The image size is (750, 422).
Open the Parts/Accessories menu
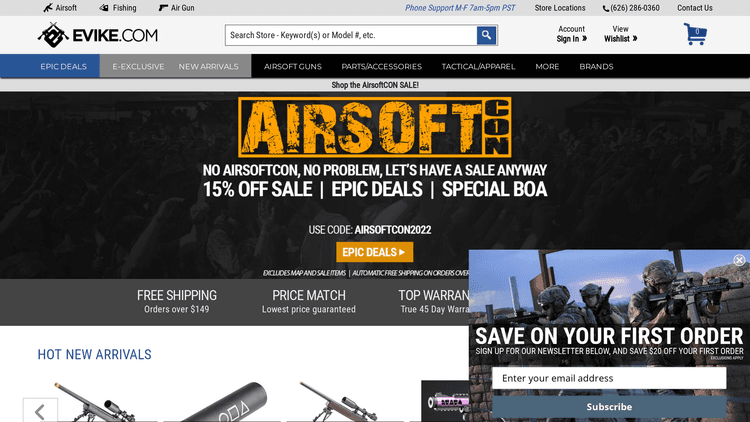coord(381,67)
